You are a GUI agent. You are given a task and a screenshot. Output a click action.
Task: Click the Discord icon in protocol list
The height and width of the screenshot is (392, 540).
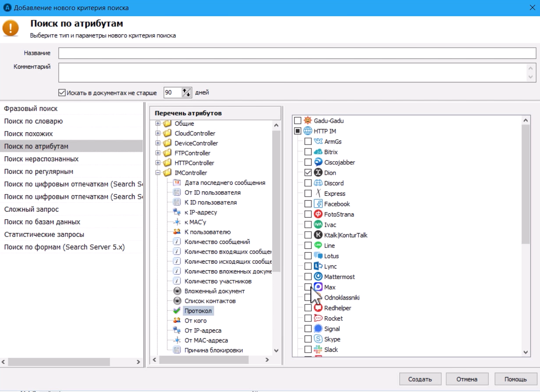pyautogui.click(x=318, y=183)
